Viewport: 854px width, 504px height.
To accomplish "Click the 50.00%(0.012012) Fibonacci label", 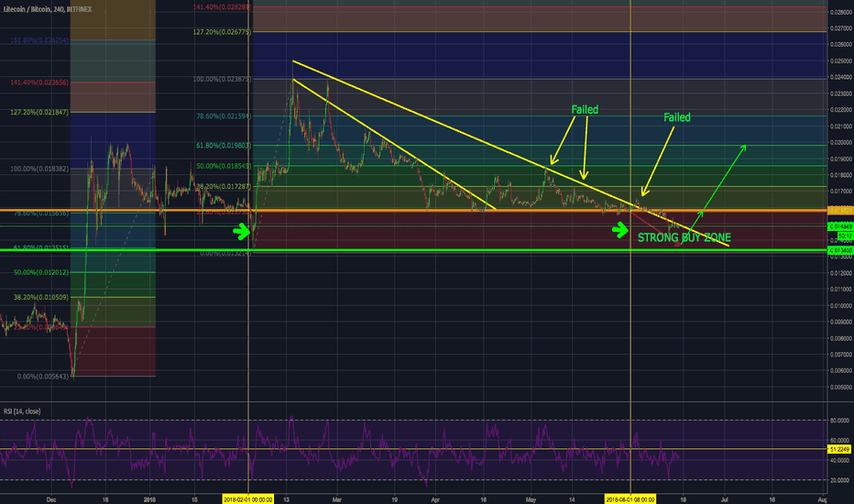I will click(41, 272).
